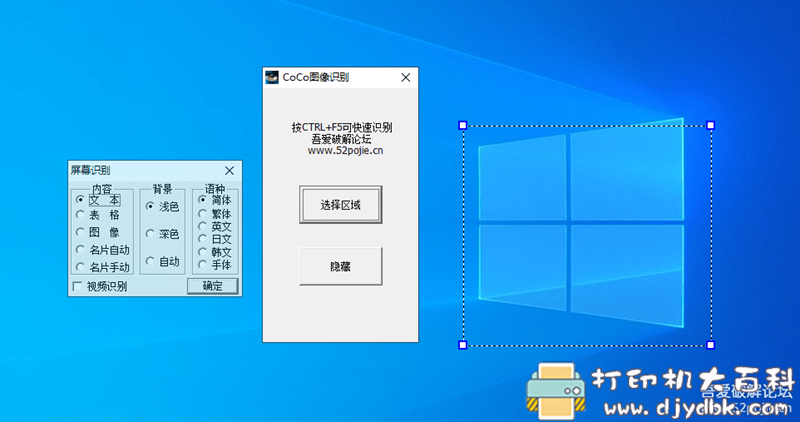This screenshot has height=422, width=800.
Task: Click the bottom-right selection handle
Action: click(710, 345)
